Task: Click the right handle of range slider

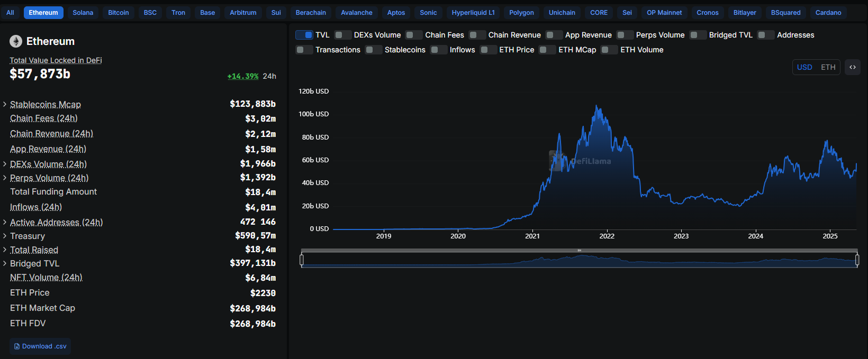Action: pyautogui.click(x=857, y=260)
